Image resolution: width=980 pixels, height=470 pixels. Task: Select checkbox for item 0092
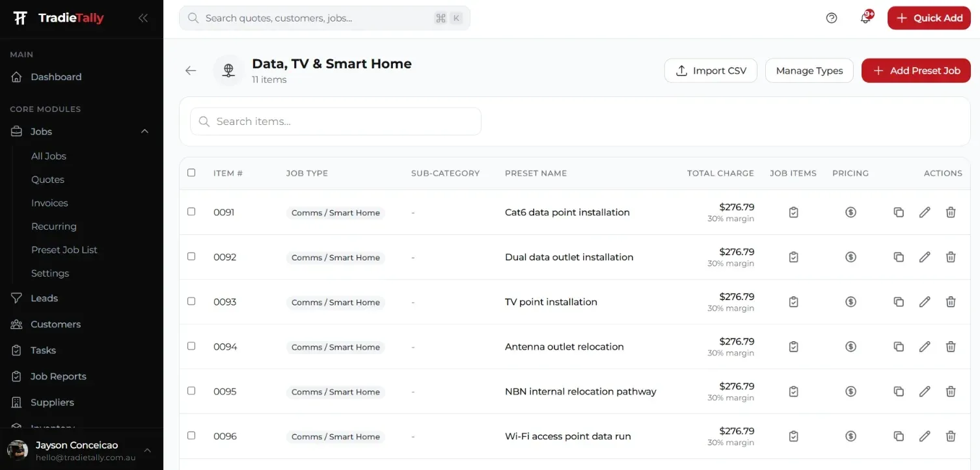pos(191,256)
